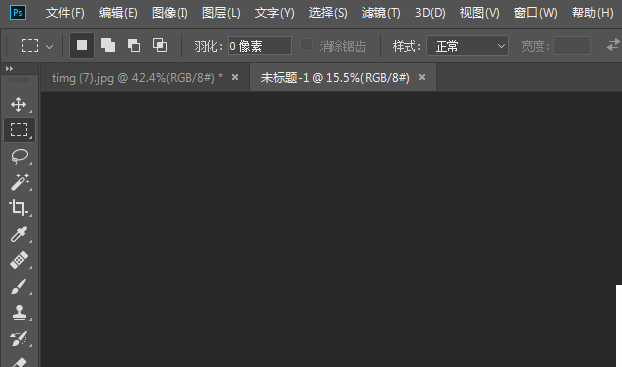Select the Move tool

click(x=19, y=105)
